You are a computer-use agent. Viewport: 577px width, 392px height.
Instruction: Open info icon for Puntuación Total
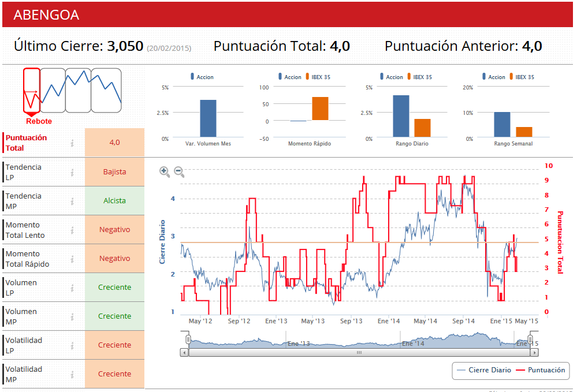click(72, 143)
